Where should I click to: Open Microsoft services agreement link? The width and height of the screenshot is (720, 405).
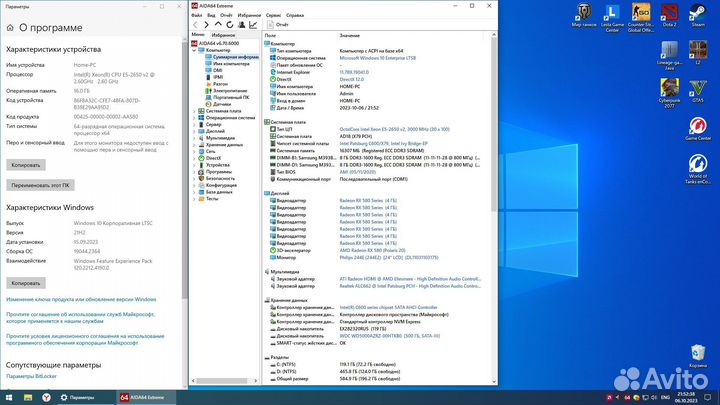(x=80, y=318)
